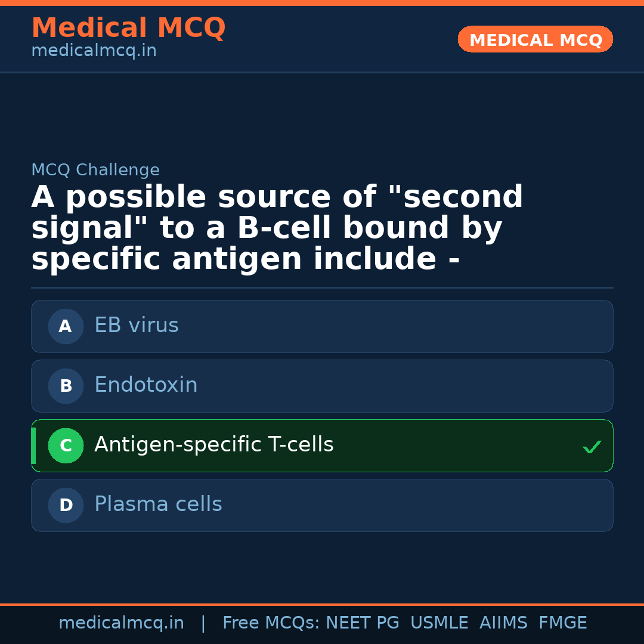Choose Antigen-specific T-cells option
Image resolution: width=644 pixels, height=644 pixels.
pyautogui.click(x=322, y=445)
